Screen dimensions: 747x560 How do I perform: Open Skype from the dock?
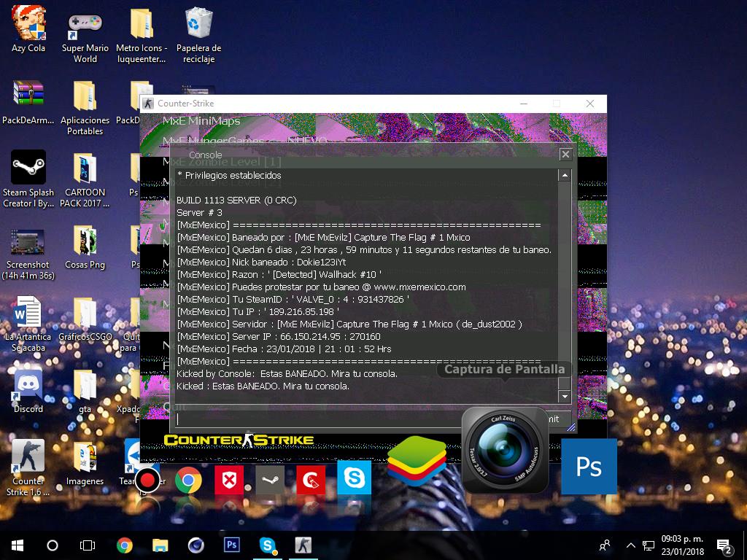(354, 478)
